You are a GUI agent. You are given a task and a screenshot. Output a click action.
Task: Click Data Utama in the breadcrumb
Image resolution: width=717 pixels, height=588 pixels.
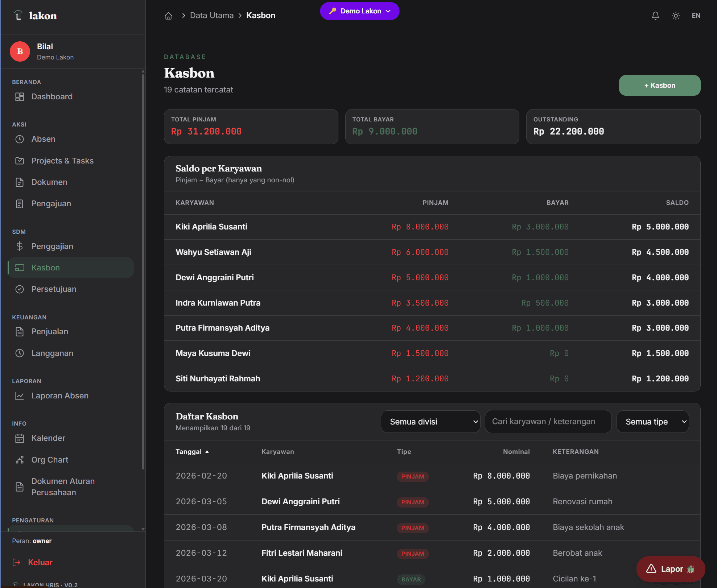(x=212, y=16)
